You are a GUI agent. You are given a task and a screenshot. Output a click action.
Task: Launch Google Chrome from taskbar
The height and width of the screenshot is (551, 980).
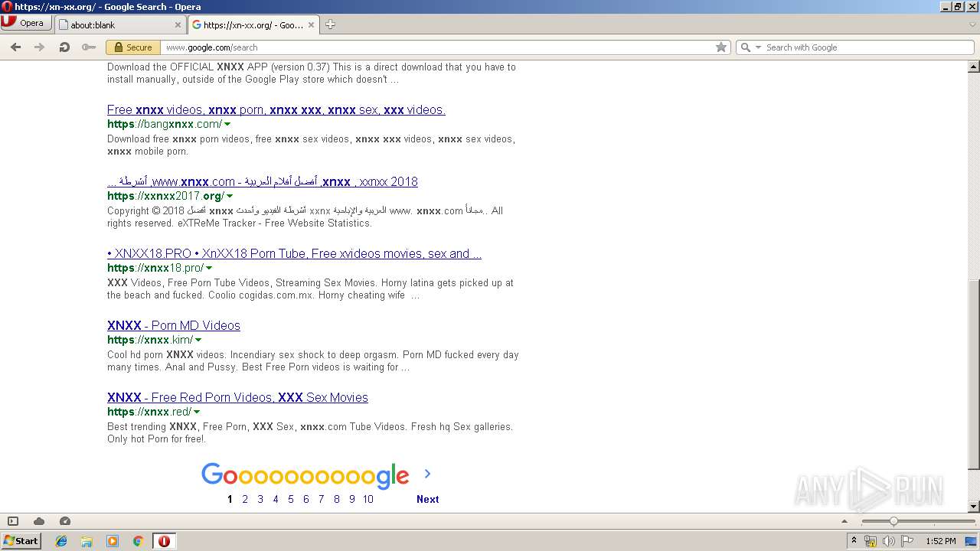click(139, 541)
